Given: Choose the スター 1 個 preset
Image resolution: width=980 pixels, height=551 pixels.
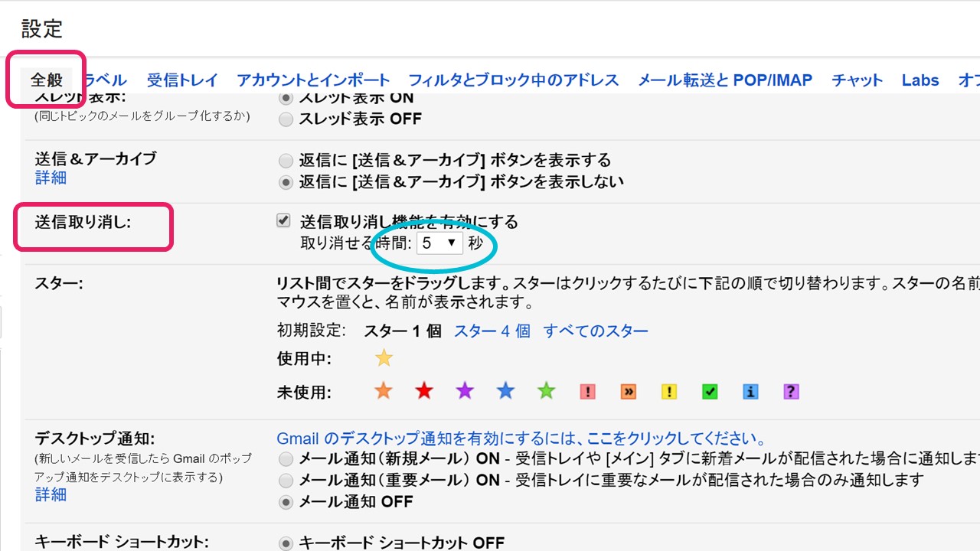Looking at the screenshot, I should 402,331.
